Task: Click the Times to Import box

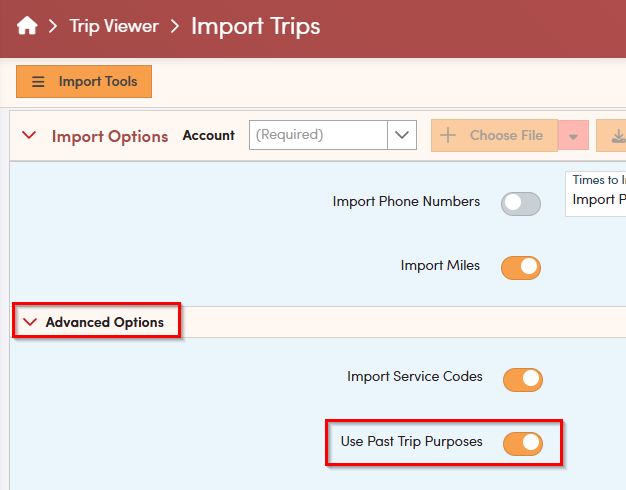Action: click(597, 190)
